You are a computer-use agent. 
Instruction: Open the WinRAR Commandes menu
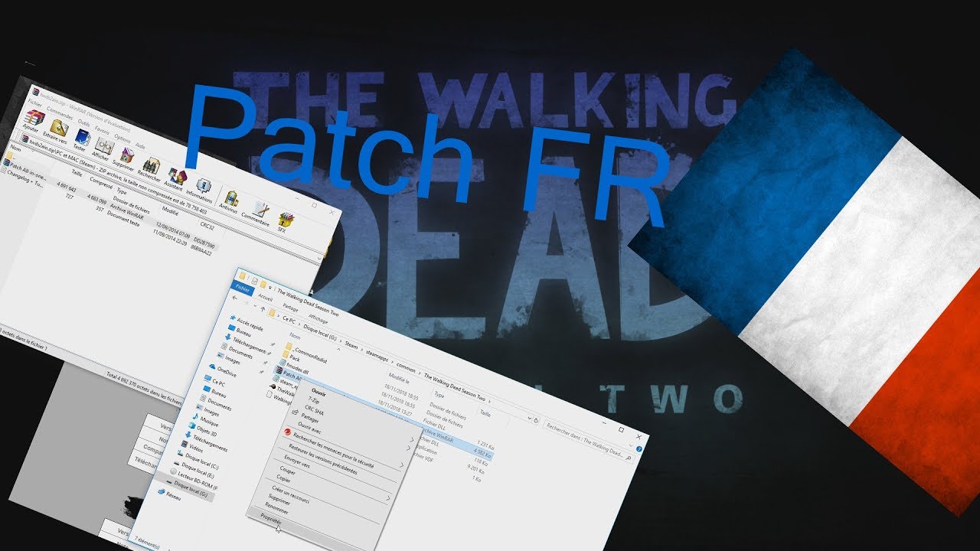(60, 113)
